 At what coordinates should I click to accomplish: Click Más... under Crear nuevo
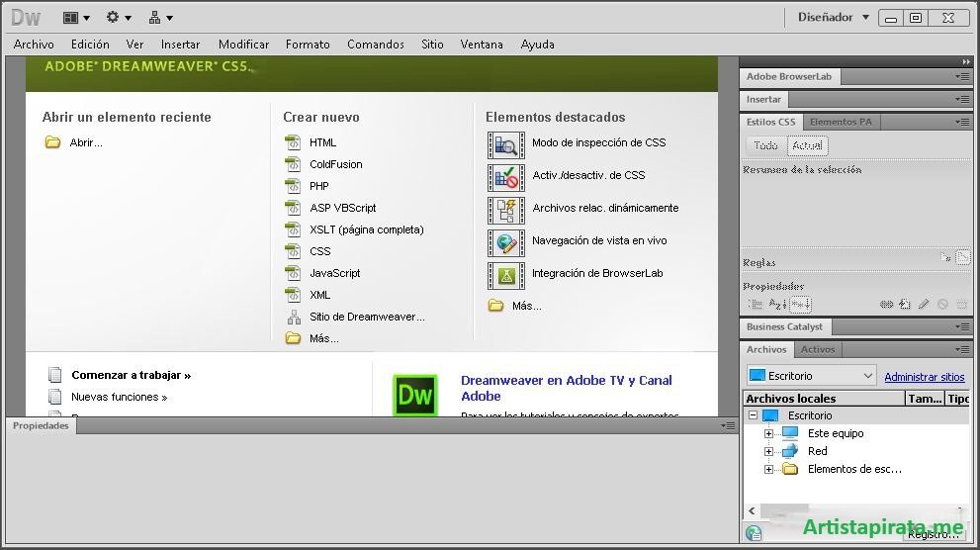(324, 338)
